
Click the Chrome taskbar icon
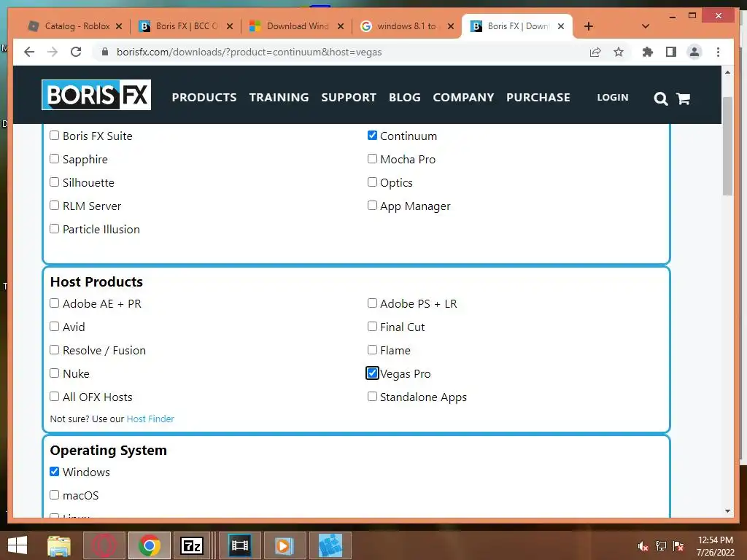coord(149,545)
